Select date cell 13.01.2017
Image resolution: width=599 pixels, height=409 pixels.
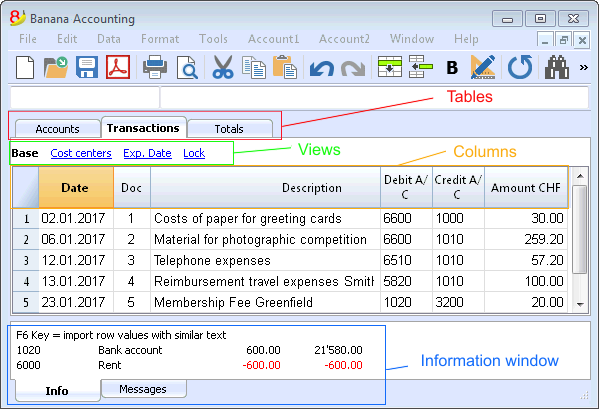[x=76, y=281]
